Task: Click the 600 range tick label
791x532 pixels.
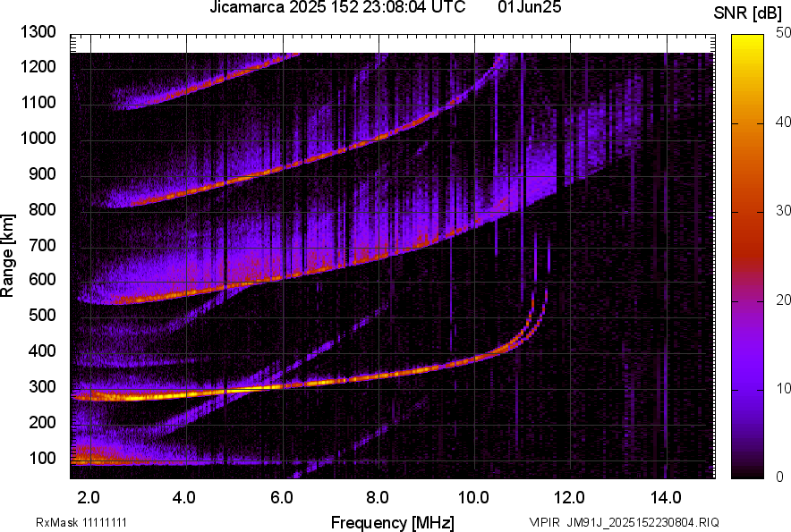Action: [x=42, y=279]
